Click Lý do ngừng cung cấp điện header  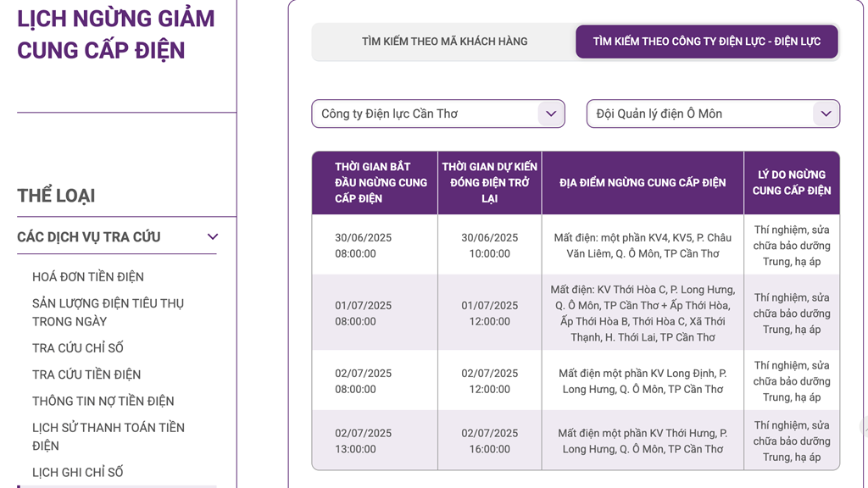click(x=792, y=183)
